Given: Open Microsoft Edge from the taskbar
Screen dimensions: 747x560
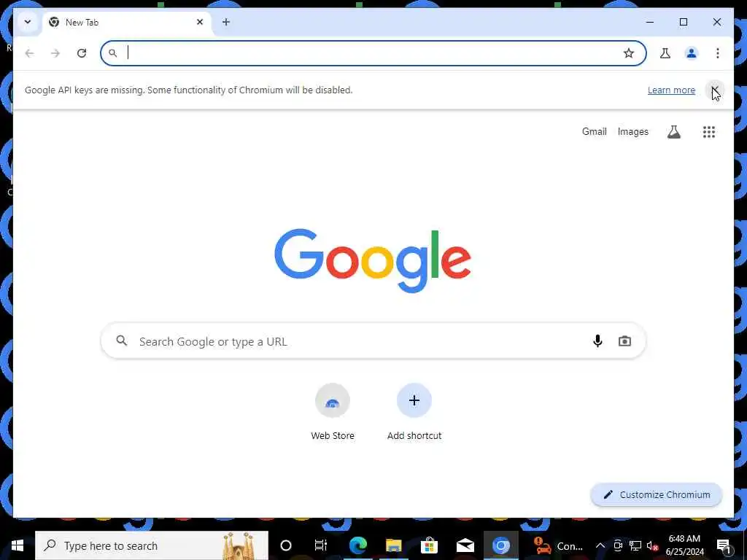Looking at the screenshot, I should tap(357, 545).
